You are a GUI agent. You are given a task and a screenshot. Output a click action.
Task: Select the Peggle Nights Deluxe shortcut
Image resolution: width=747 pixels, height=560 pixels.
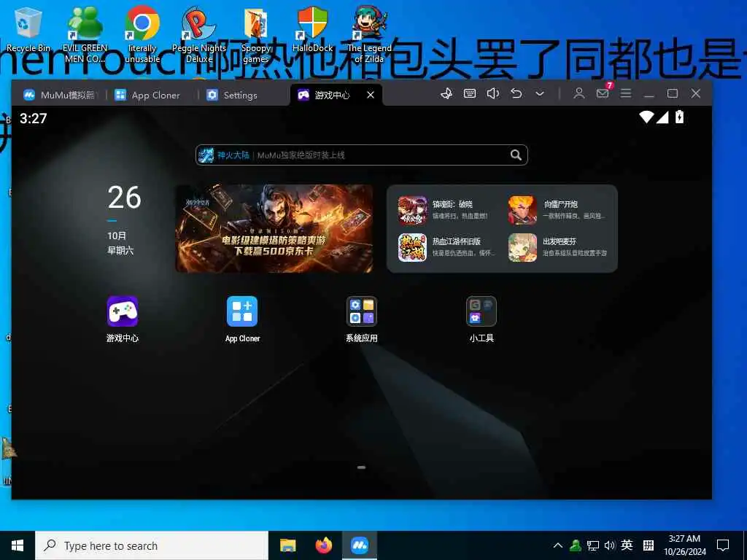point(199,34)
